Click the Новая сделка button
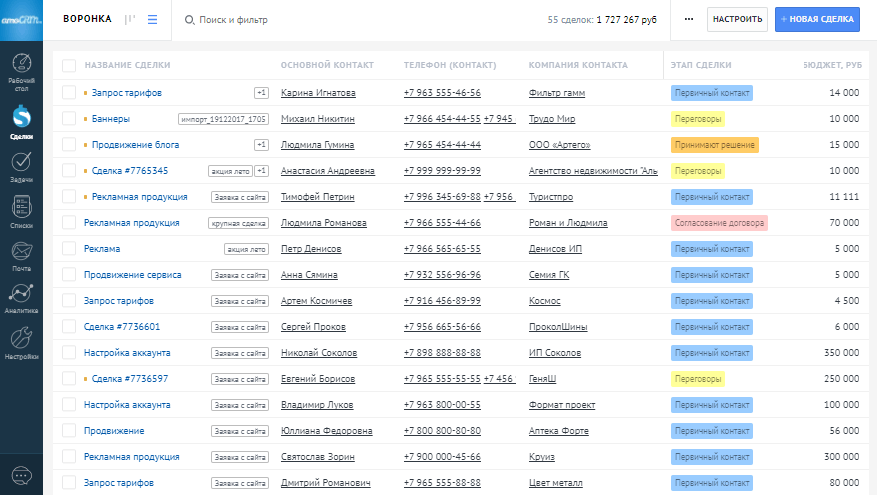Image resolution: width=877 pixels, height=495 pixels. pyautogui.click(x=817, y=19)
